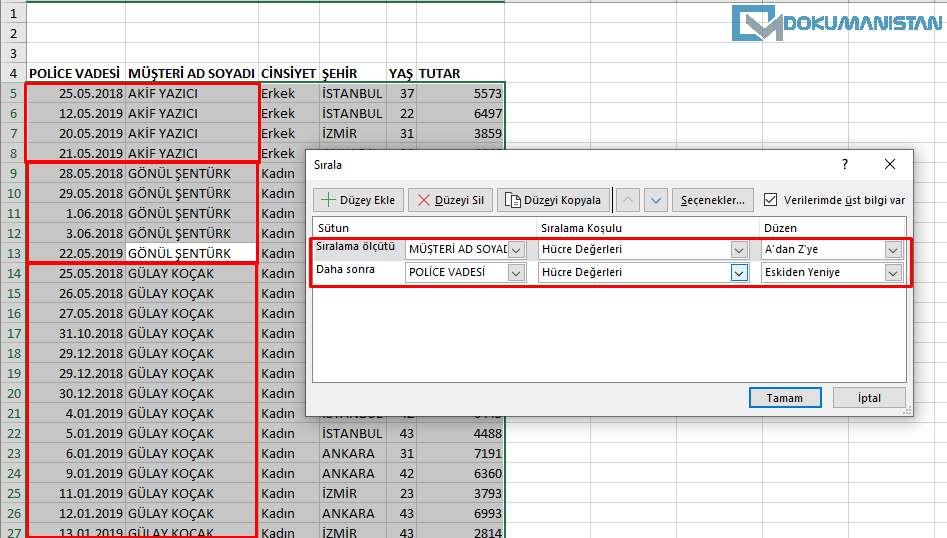Click AKİF YAZICI cell in row 6
Viewport: 947px width, 538px height.
point(192,114)
